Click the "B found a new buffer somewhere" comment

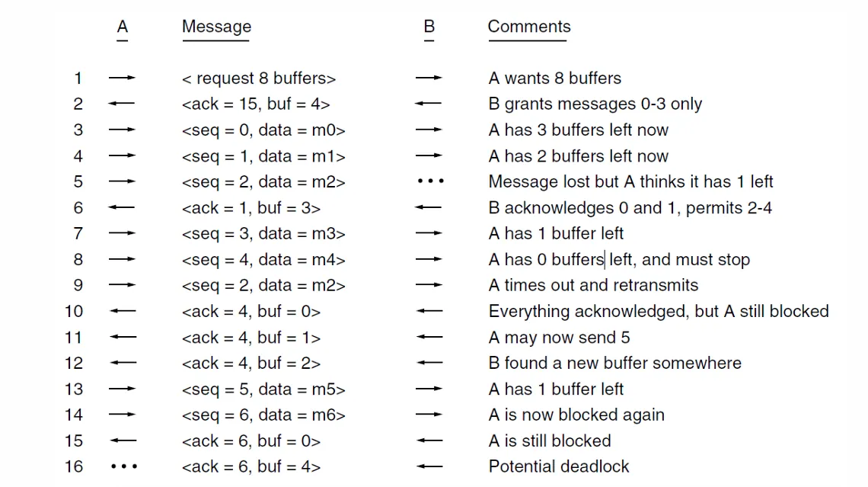point(614,363)
